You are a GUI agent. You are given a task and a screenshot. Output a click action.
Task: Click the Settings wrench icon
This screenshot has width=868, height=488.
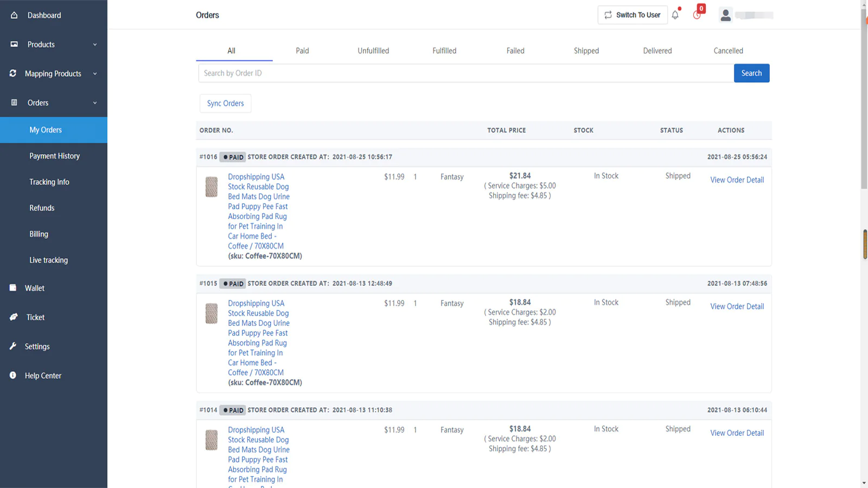[13, 346]
